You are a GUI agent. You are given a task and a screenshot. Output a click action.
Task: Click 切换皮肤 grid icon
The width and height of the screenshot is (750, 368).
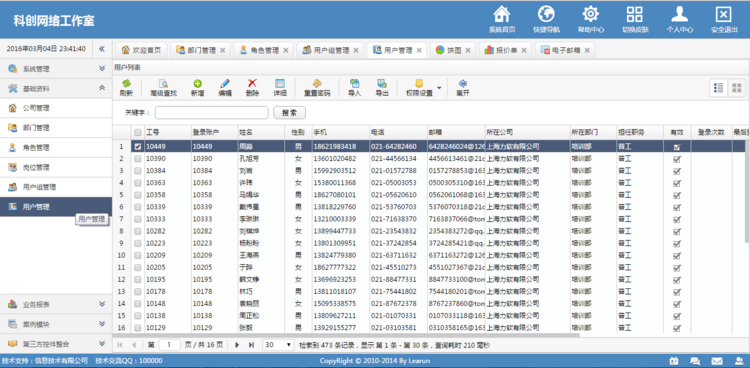pyautogui.click(x=635, y=14)
